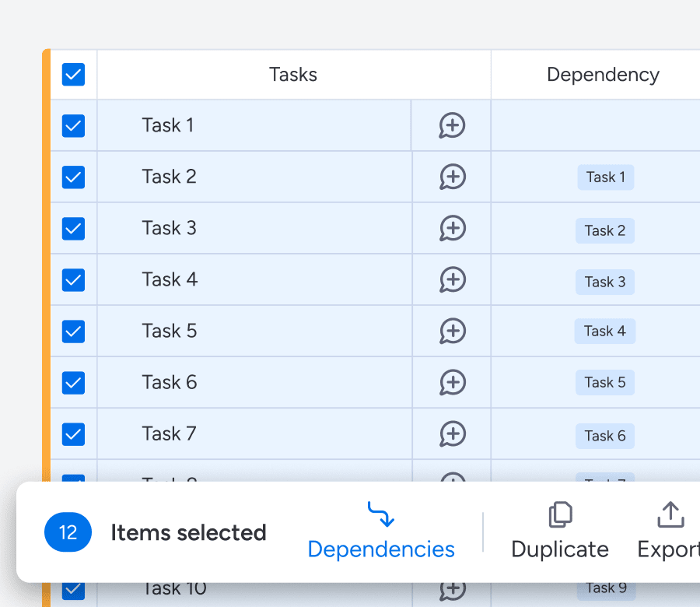The height and width of the screenshot is (607, 700).
Task: Click the Dependencies action label
Action: 380,549
